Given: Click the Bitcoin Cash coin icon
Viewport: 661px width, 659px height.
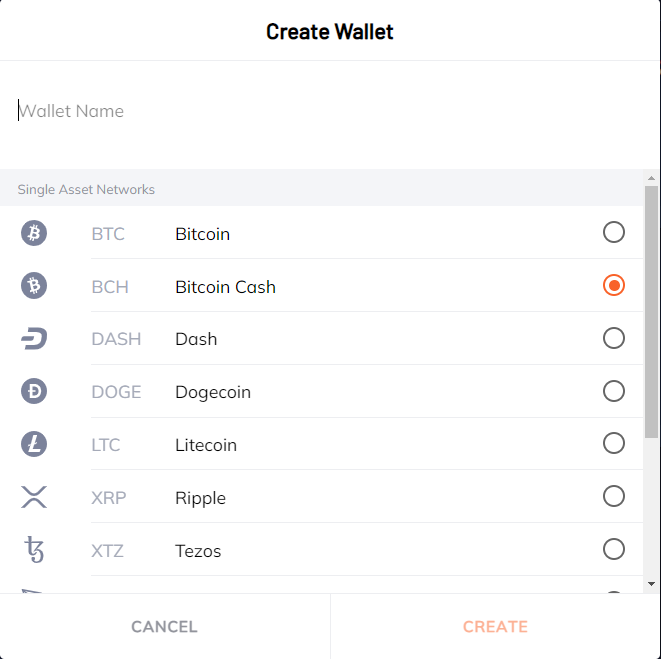Looking at the screenshot, I should [x=34, y=285].
